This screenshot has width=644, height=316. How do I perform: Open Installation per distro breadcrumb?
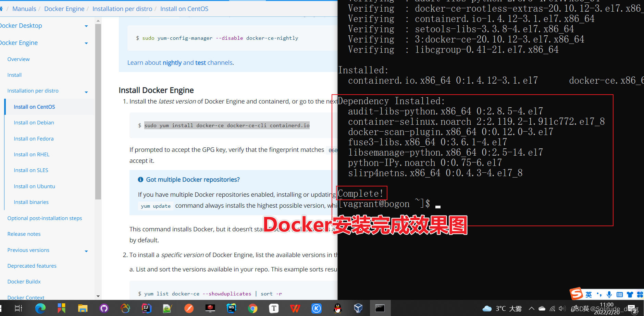point(122,9)
